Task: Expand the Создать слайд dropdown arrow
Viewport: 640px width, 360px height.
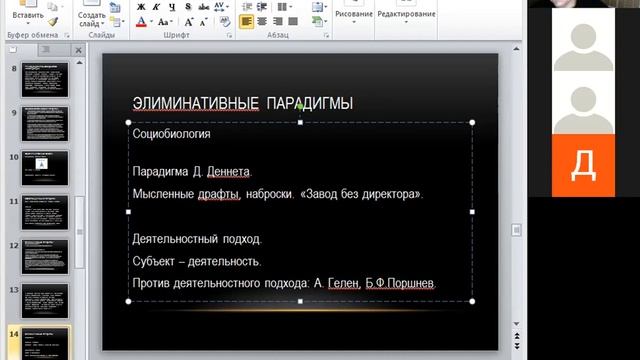Action: (103, 24)
